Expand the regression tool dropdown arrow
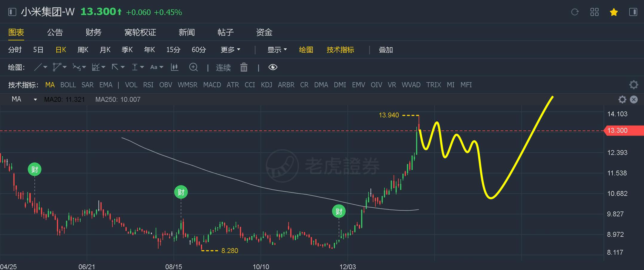The width and height of the screenshot is (644, 270). 103,67
